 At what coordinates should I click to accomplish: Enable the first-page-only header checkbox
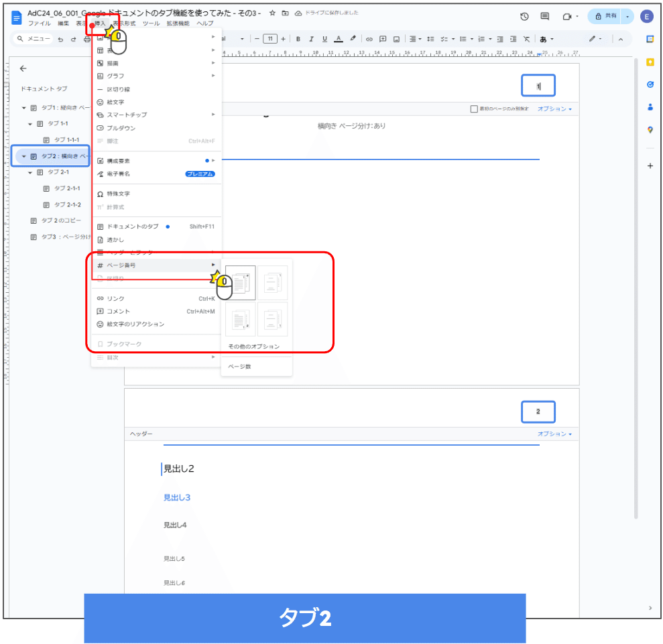click(473, 110)
